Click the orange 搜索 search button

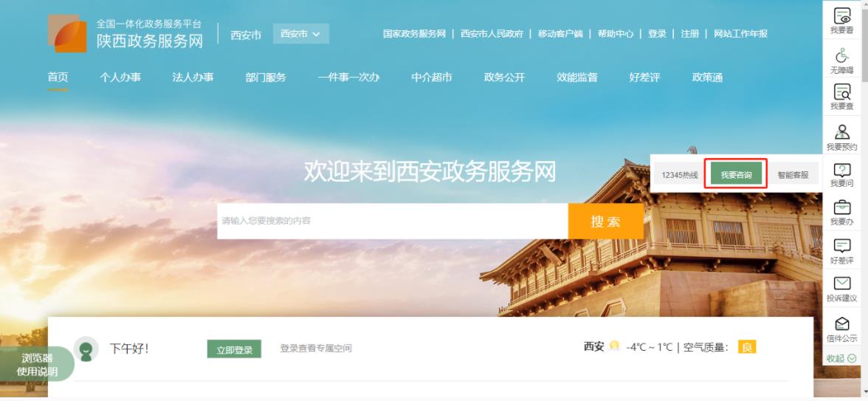coord(605,222)
